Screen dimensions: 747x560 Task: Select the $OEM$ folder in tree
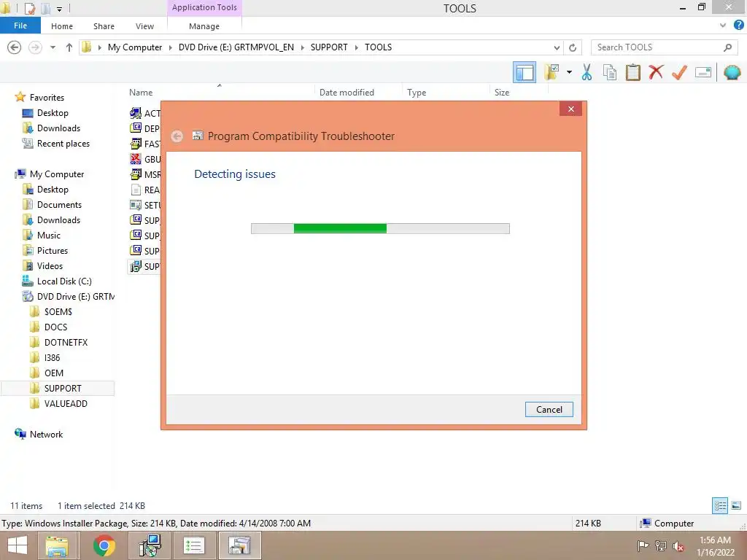[x=58, y=311]
